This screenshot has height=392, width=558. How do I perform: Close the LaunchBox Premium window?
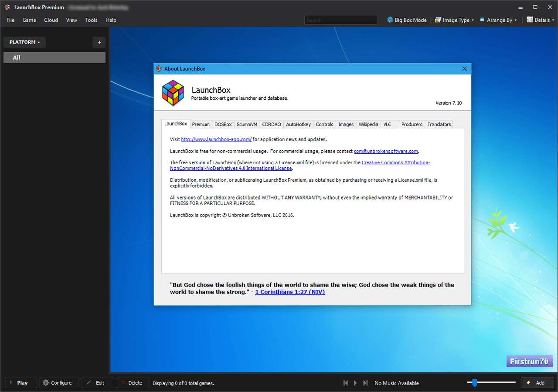point(549,7)
